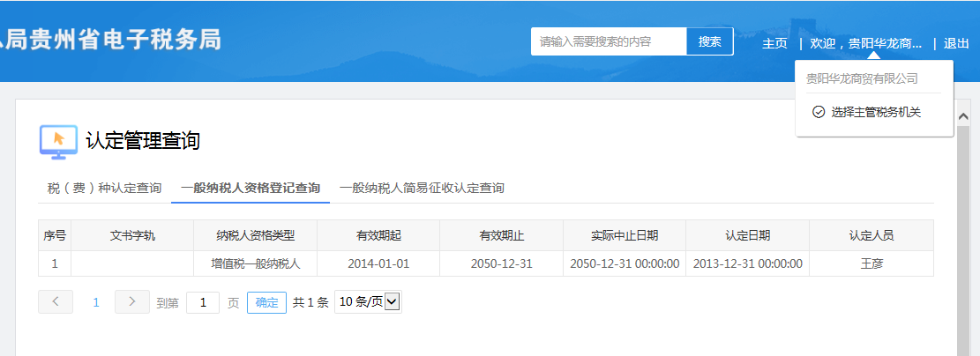Screen dimensions: 980x356
Task: Select 一般纳税人资格登记查询 tab
Action: (251, 188)
